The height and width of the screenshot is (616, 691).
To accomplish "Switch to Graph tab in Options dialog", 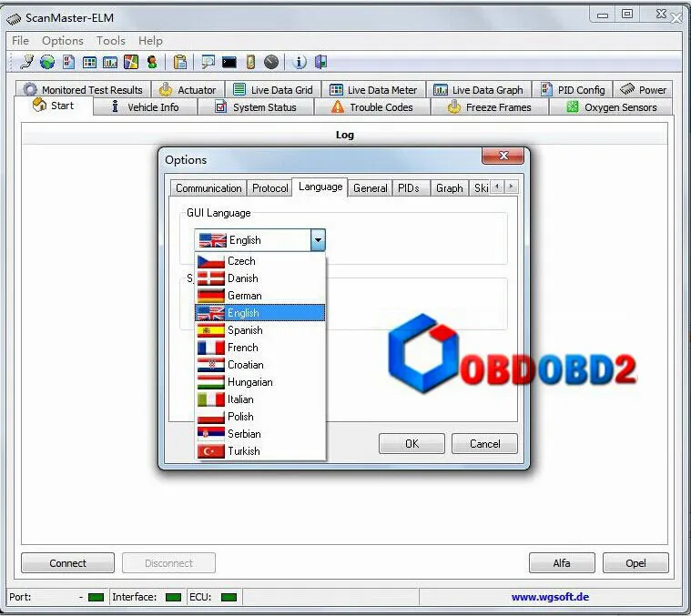I will click(x=450, y=188).
